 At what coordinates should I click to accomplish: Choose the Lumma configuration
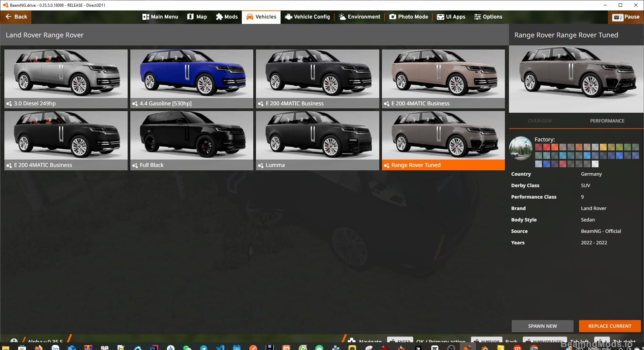(317, 140)
